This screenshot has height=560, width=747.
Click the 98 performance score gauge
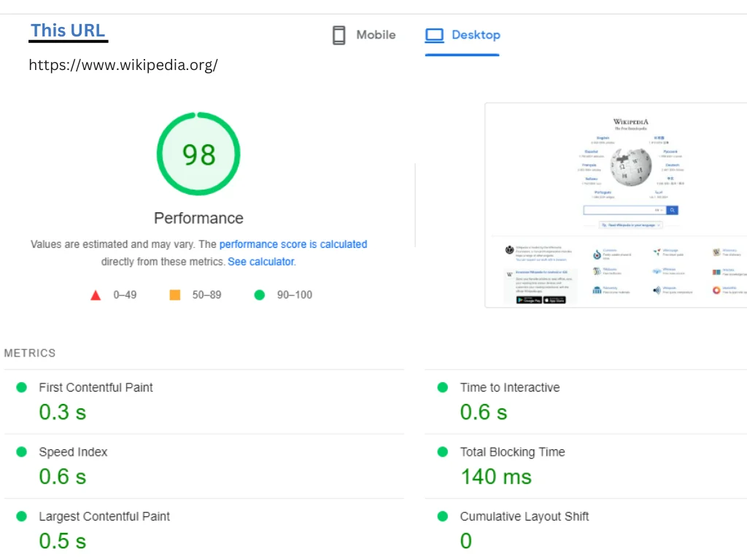(x=198, y=154)
